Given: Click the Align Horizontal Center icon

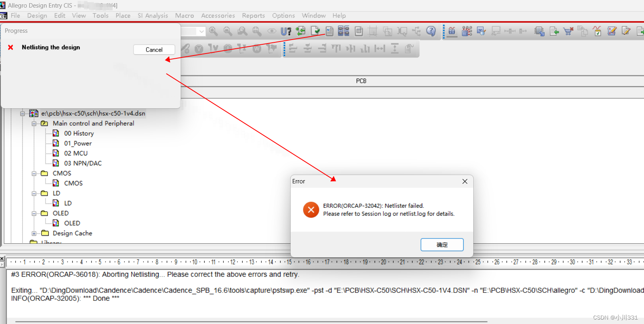Looking at the screenshot, I should coord(307,49).
